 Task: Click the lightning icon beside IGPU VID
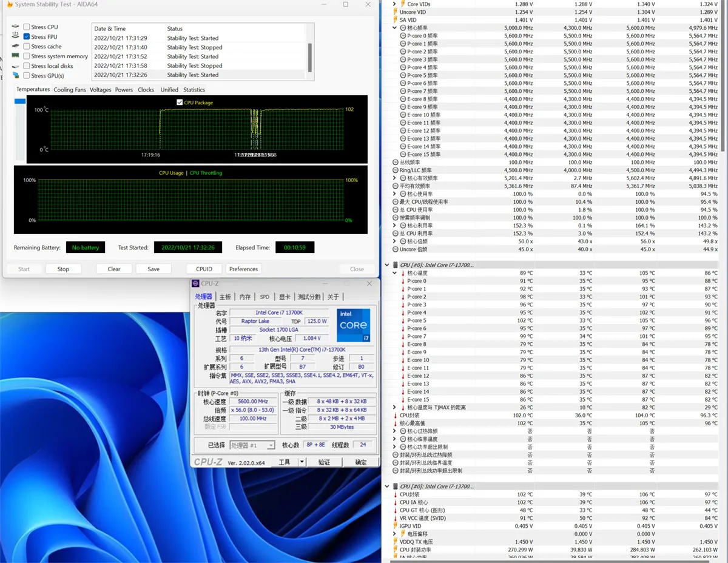[x=396, y=526]
